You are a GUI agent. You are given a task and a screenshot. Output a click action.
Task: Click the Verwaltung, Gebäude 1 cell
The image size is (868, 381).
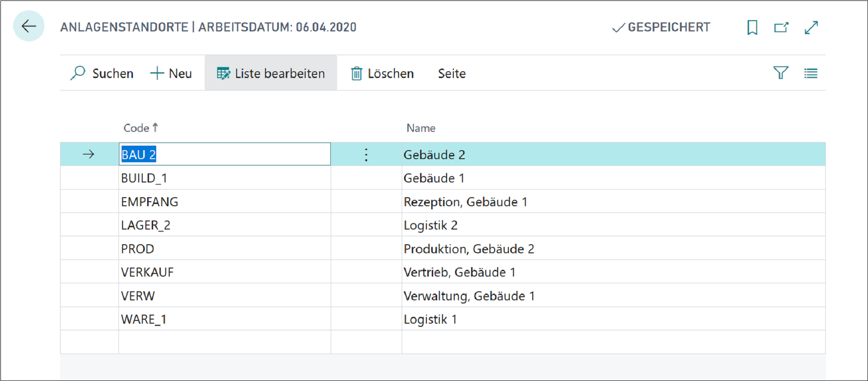point(614,295)
